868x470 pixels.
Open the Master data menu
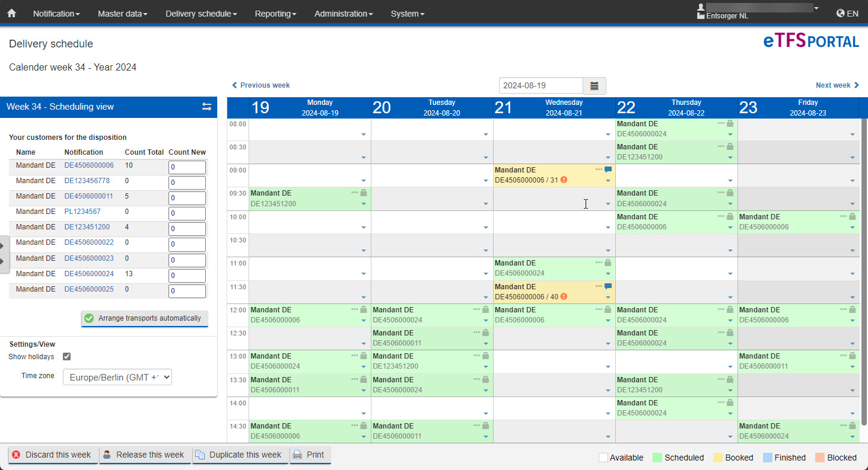tap(122, 14)
